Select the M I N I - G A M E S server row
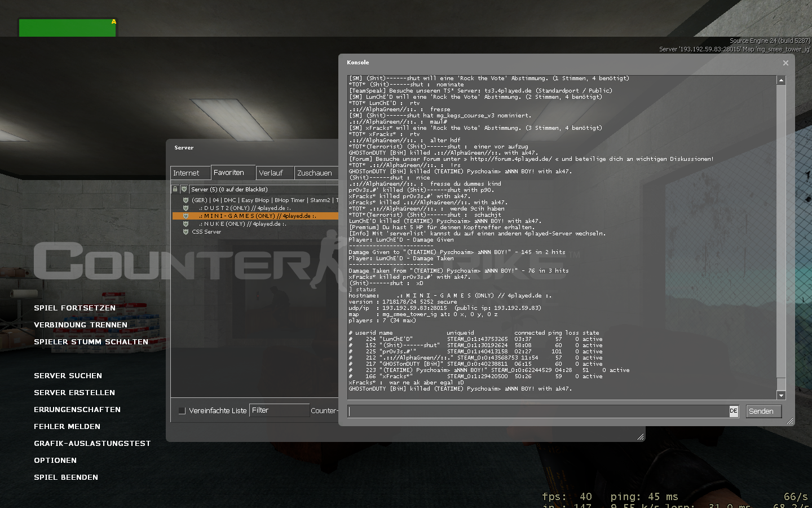This screenshot has width=812, height=508. coord(255,216)
